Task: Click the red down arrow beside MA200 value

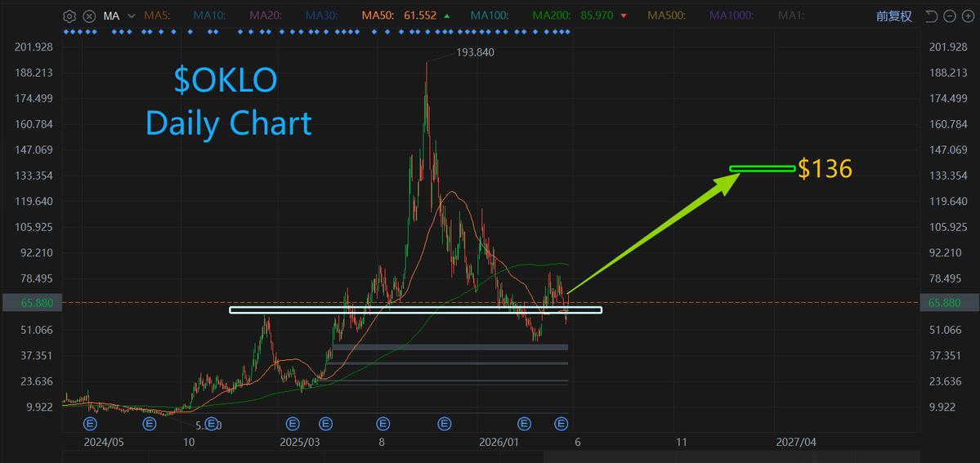Action: click(623, 16)
